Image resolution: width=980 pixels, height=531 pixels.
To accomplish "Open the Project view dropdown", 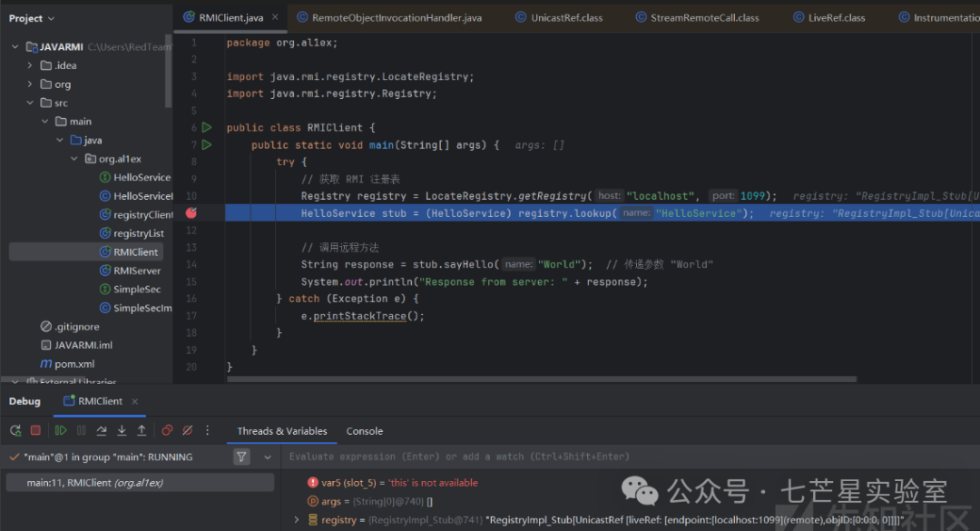I will (x=31, y=19).
